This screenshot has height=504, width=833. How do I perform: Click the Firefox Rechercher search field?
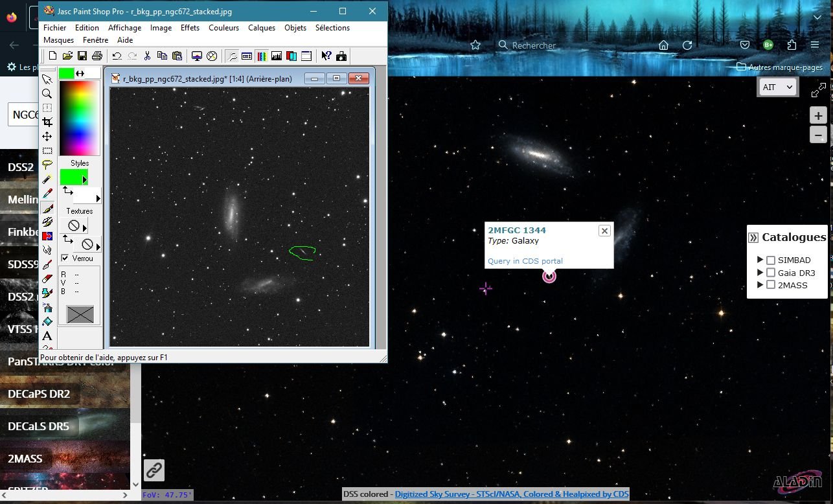(x=551, y=45)
